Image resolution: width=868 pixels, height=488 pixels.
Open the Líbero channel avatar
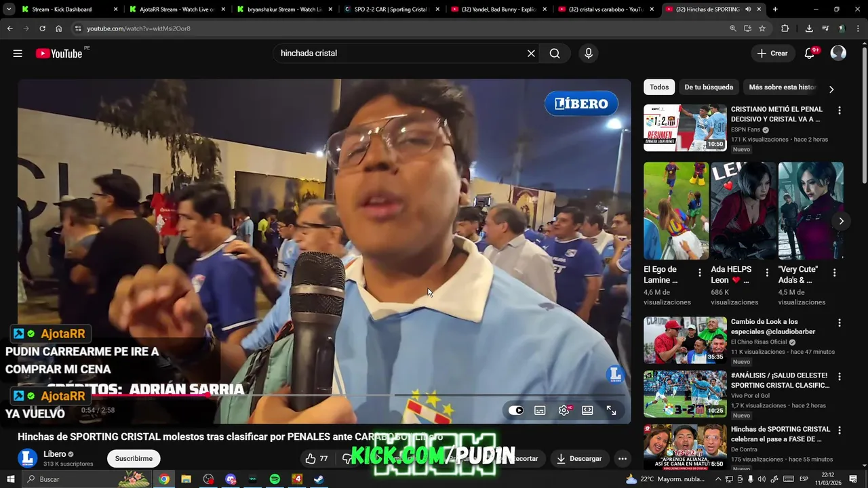[28, 459]
